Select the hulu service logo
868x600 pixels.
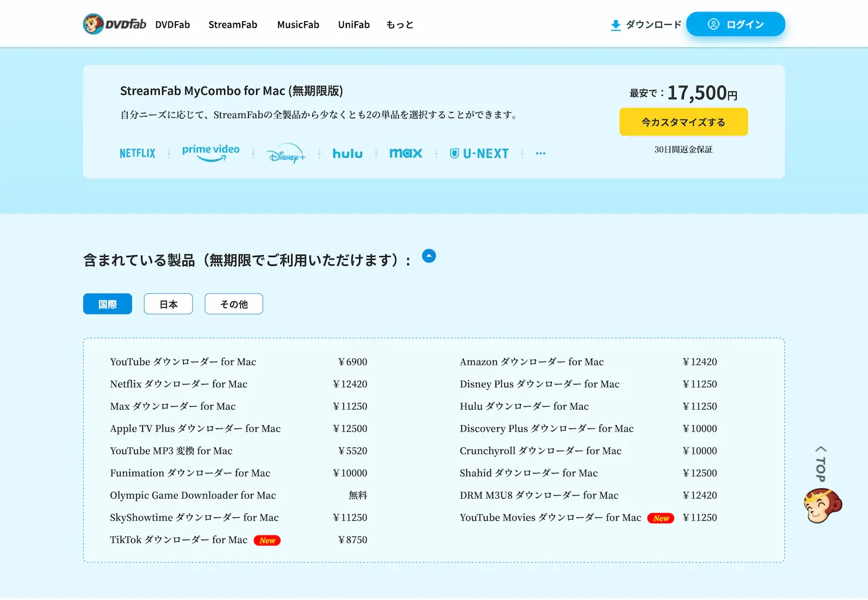click(347, 153)
